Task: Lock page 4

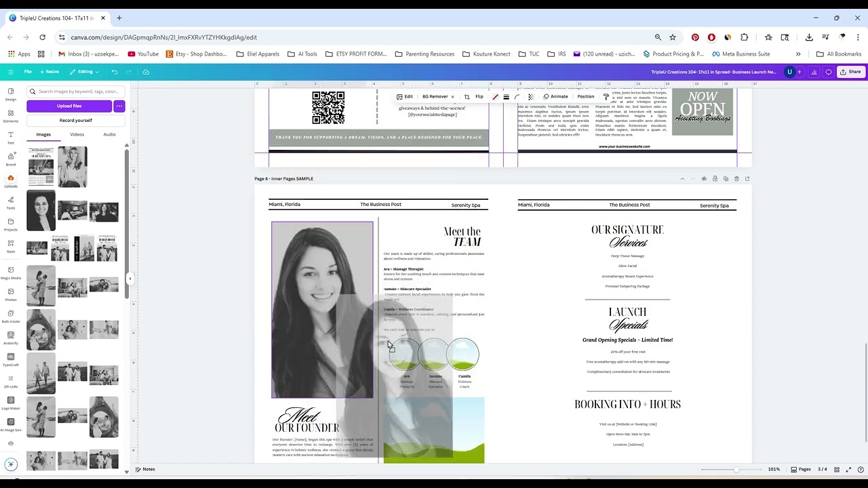Action: [715, 179]
